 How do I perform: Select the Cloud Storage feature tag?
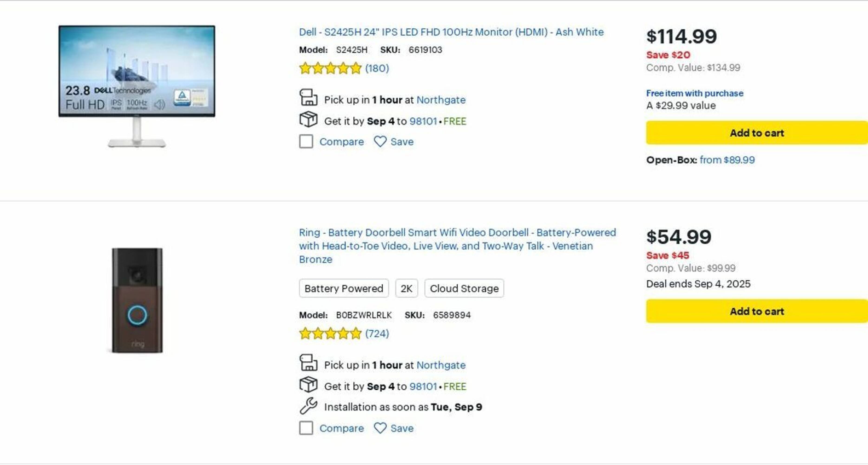(464, 288)
